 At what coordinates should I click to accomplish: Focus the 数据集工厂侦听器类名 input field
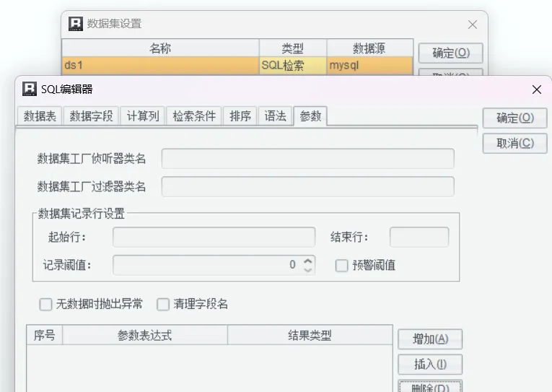tap(307, 159)
